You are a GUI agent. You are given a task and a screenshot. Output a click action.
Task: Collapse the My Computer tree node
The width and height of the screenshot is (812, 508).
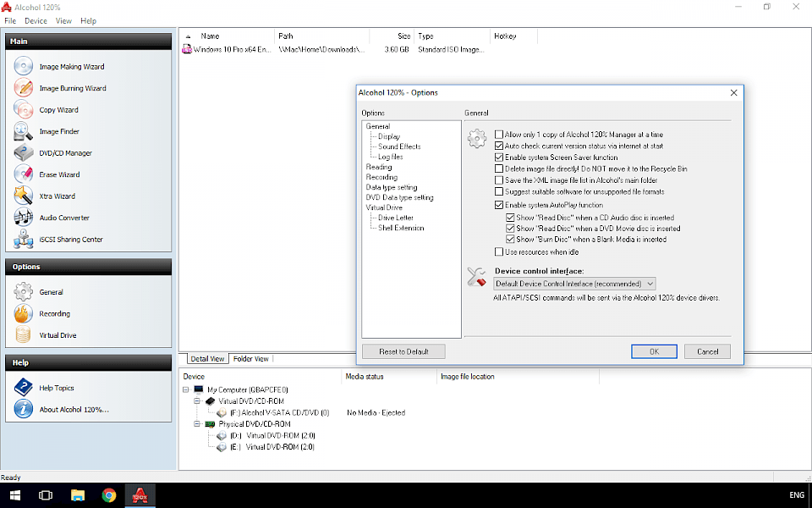point(186,389)
